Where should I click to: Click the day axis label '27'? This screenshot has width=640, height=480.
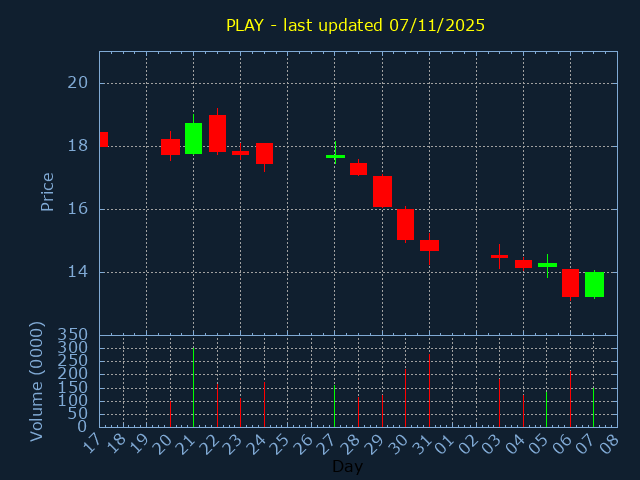[327, 444]
